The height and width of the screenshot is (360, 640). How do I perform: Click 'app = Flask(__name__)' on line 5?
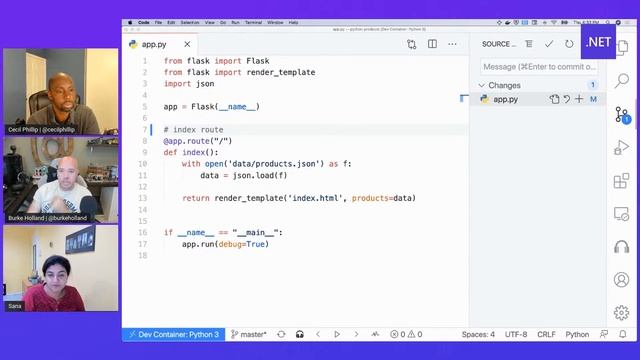(211, 107)
